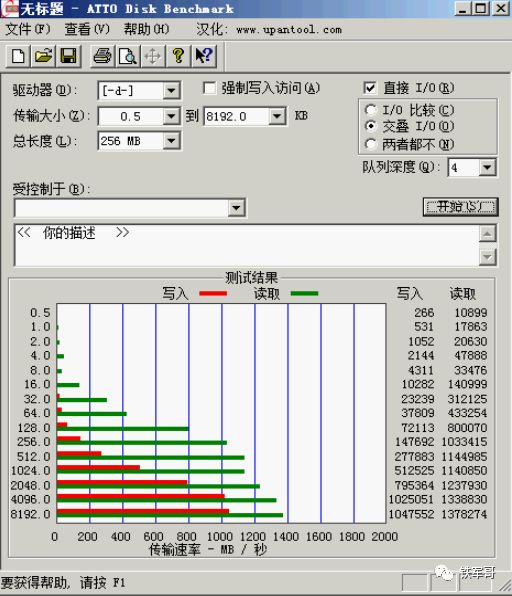Open the 文件 menu
The height and width of the screenshot is (596, 512).
click(x=28, y=29)
